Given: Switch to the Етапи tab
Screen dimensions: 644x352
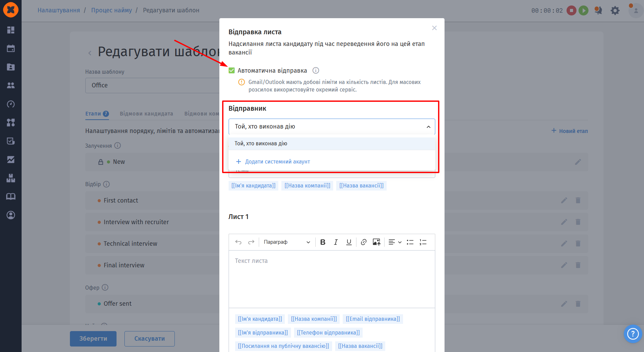Looking at the screenshot, I should coord(97,114).
